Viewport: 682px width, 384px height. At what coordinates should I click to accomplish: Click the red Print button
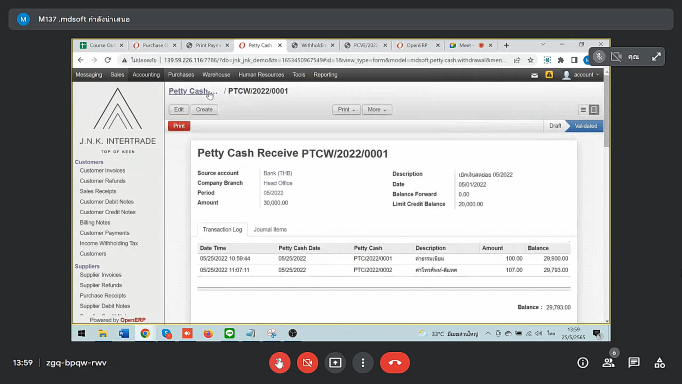[x=179, y=126]
